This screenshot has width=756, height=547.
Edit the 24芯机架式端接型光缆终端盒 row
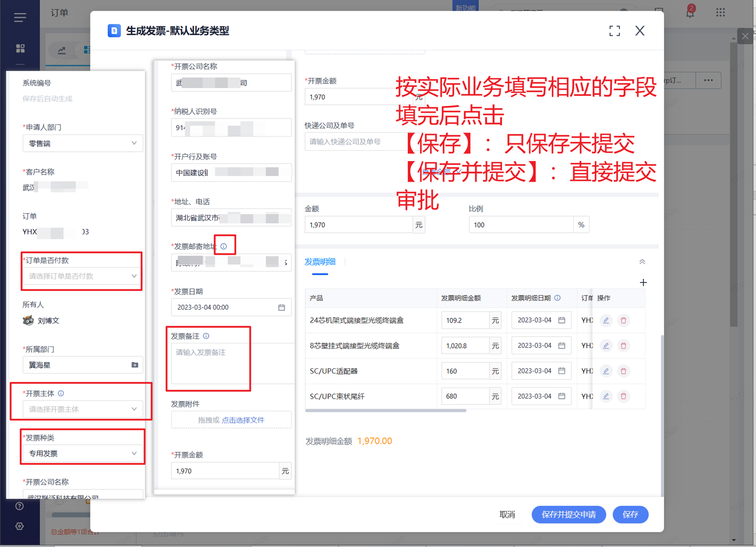pos(606,321)
